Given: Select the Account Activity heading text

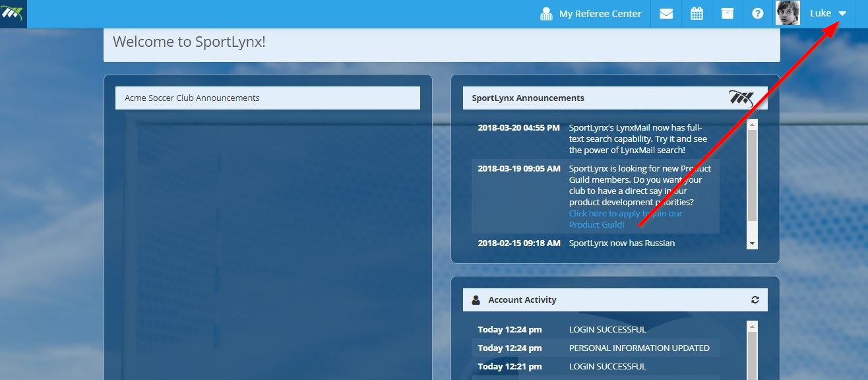Looking at the screenshot, I should tap(522, 300).
